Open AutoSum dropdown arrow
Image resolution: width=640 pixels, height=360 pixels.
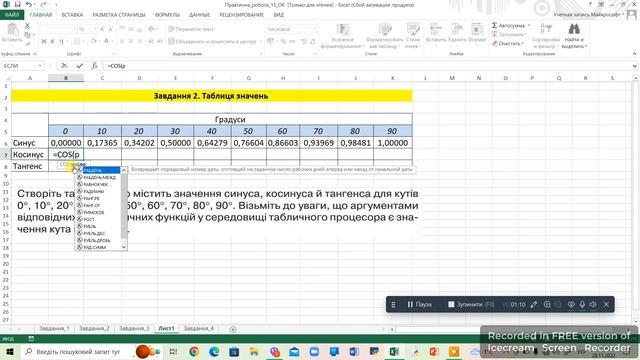[x=529, y=25]
